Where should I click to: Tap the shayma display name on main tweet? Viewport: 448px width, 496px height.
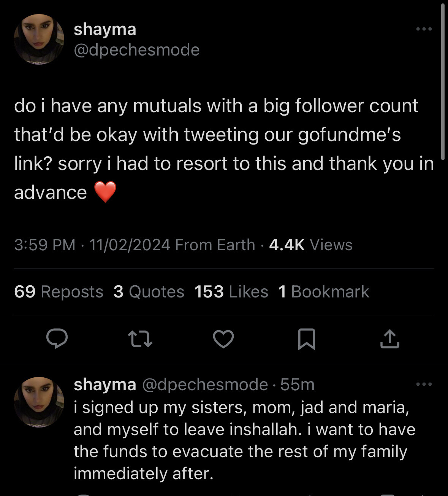(105, 29)
